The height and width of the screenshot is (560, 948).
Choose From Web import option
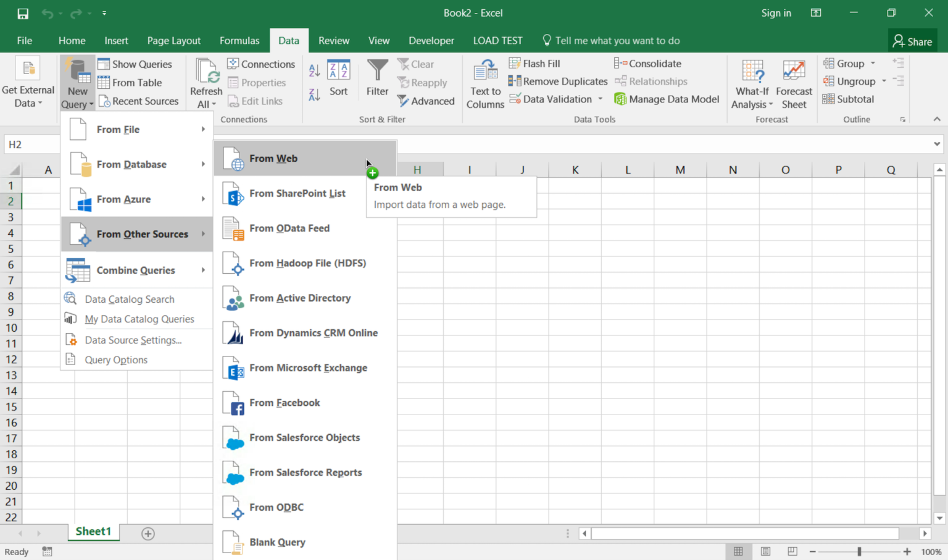tap(273, 159)
